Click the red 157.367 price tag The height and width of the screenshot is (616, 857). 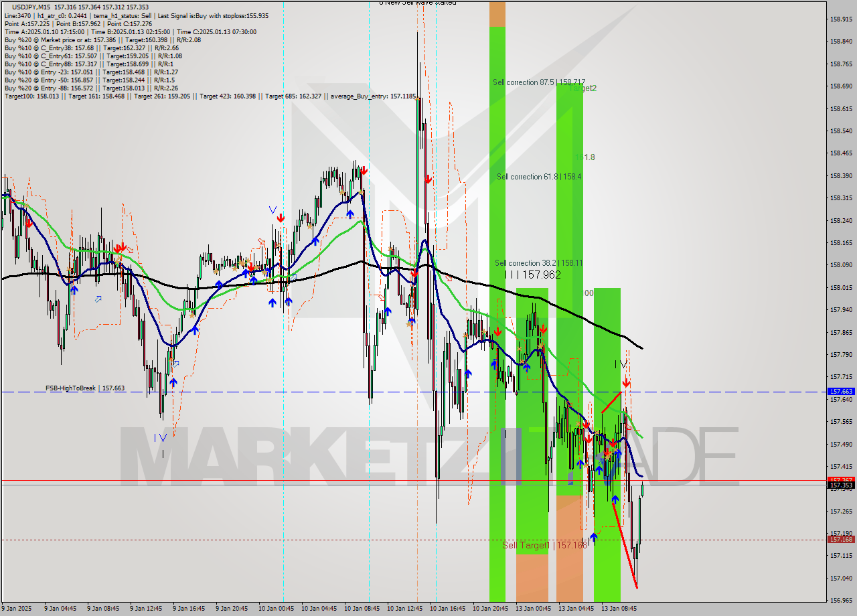coord(841,479)
